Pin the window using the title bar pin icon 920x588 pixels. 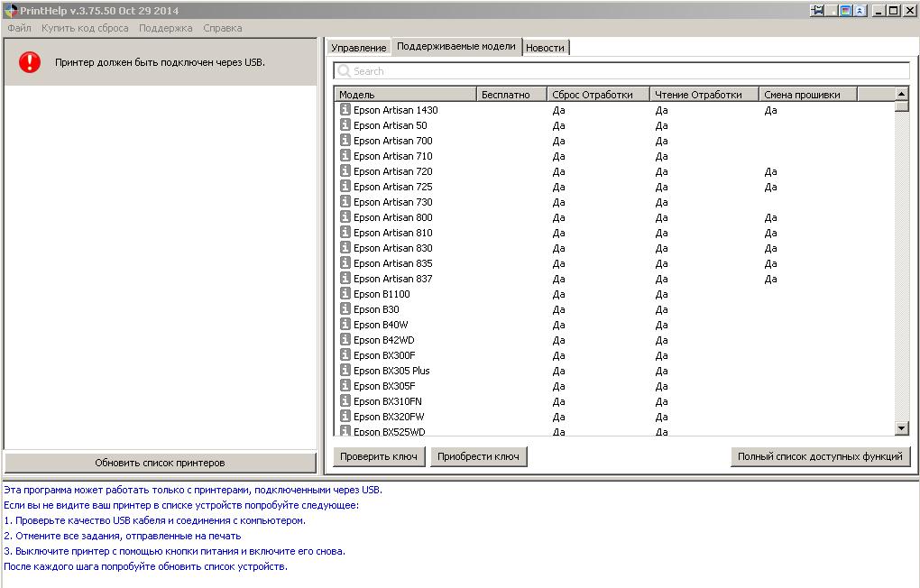[x=817, y=10]
